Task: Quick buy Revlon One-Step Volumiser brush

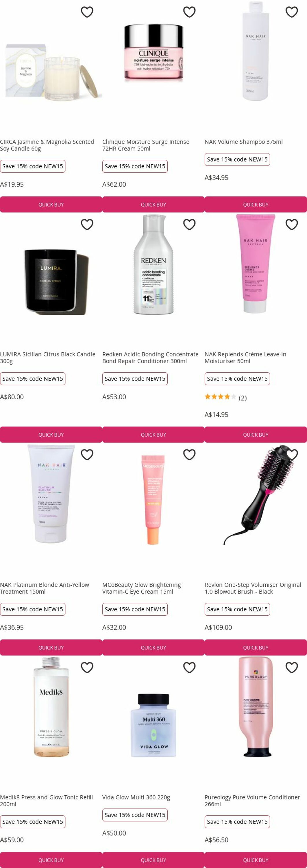Action: point(256,648)
